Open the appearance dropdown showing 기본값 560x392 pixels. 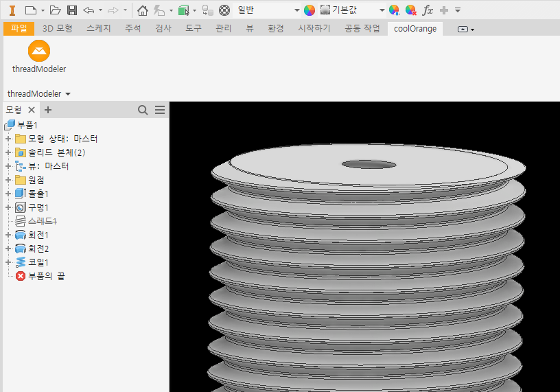click(x=352, y=10)
